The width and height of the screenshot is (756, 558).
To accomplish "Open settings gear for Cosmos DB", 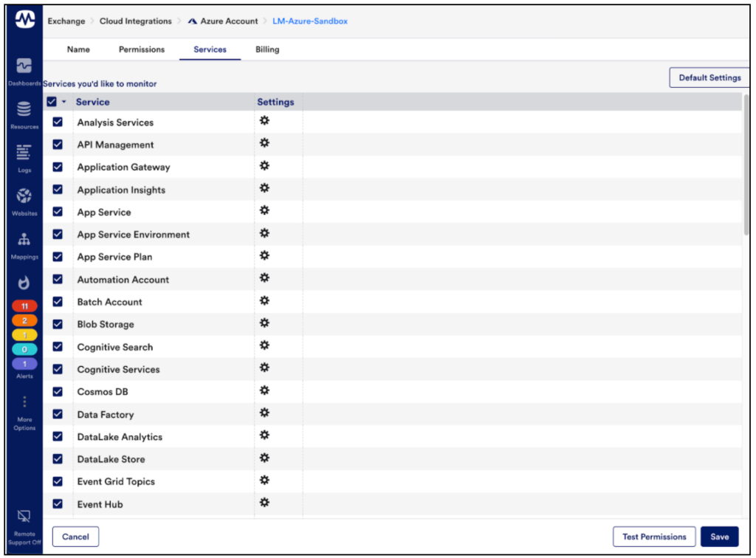I will point(264,390).
